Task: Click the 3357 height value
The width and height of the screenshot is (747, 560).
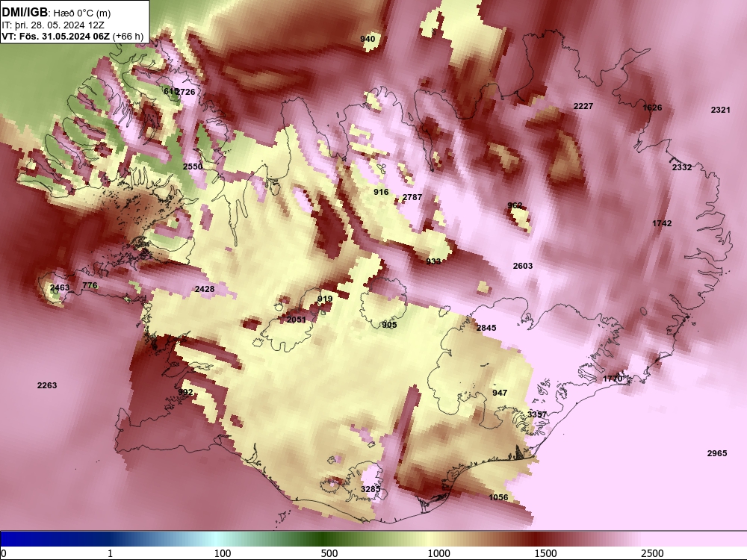Action: coord(537,414)
